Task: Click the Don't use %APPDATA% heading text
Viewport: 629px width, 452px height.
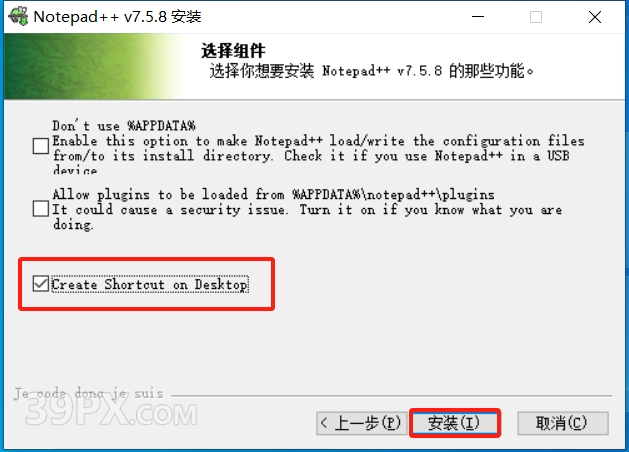Action: pos(124,126)
